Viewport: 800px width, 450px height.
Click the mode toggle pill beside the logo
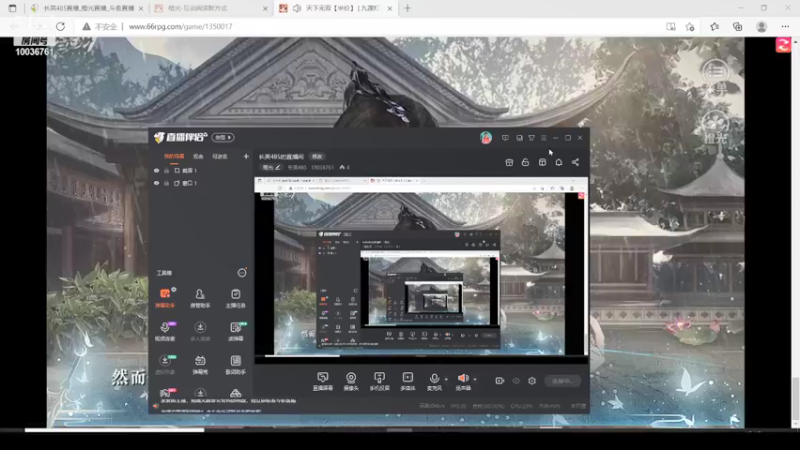coord(223,137)
